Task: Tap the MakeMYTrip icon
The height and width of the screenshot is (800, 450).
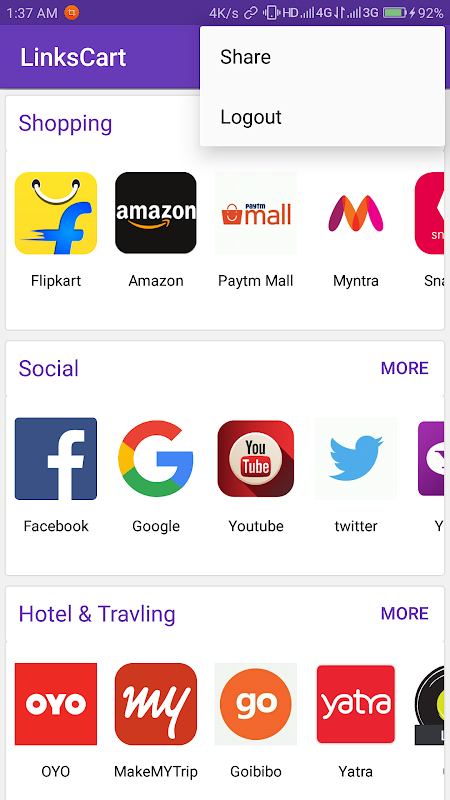Action: click(x=156, y=704)
